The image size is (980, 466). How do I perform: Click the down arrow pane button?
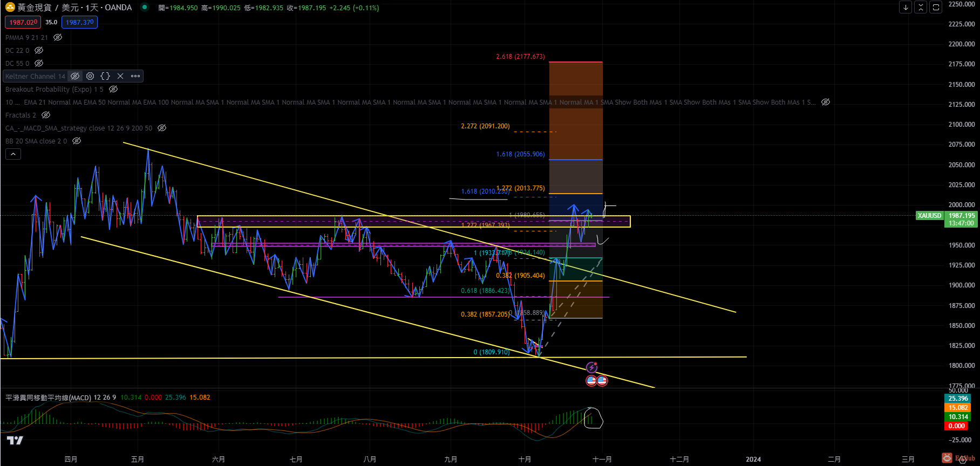[906, 7]
